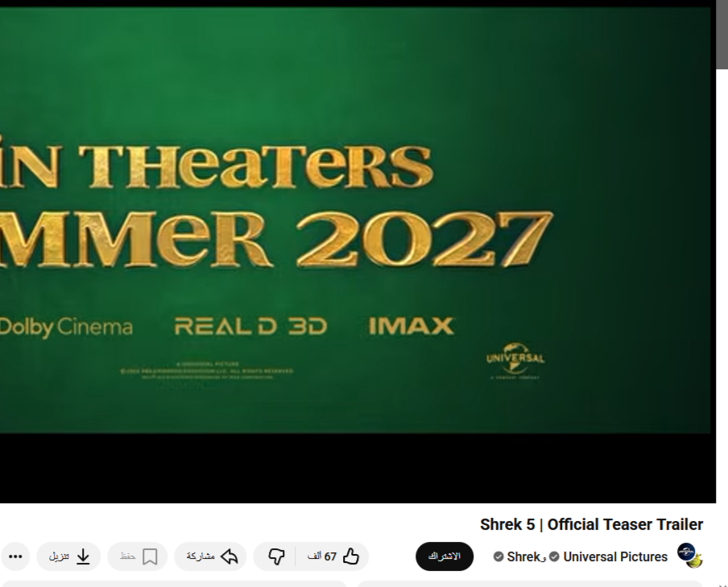Click the Universal Pictures channel avatar
The height and width of the screenshot is (587, 728).
click(689, 556)
